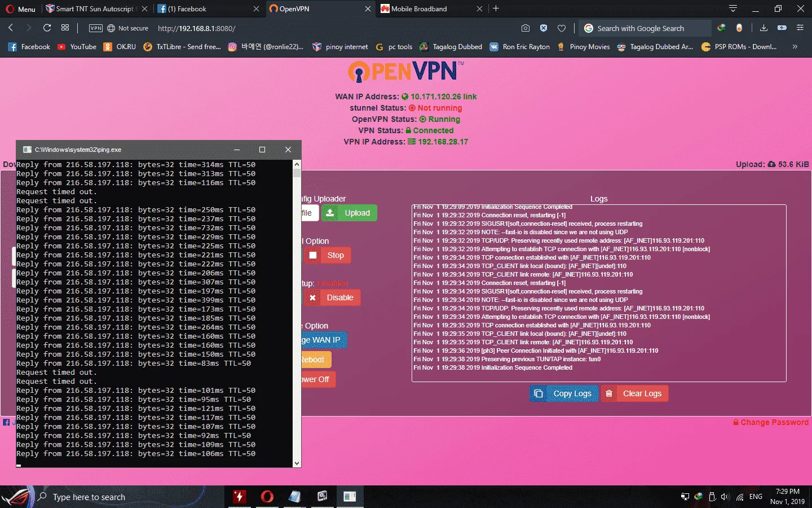Open the Opera Menu button
Image resolution: width=812 pixels, height=508 pixels.
pyautogui.click(x=20, y=9)
